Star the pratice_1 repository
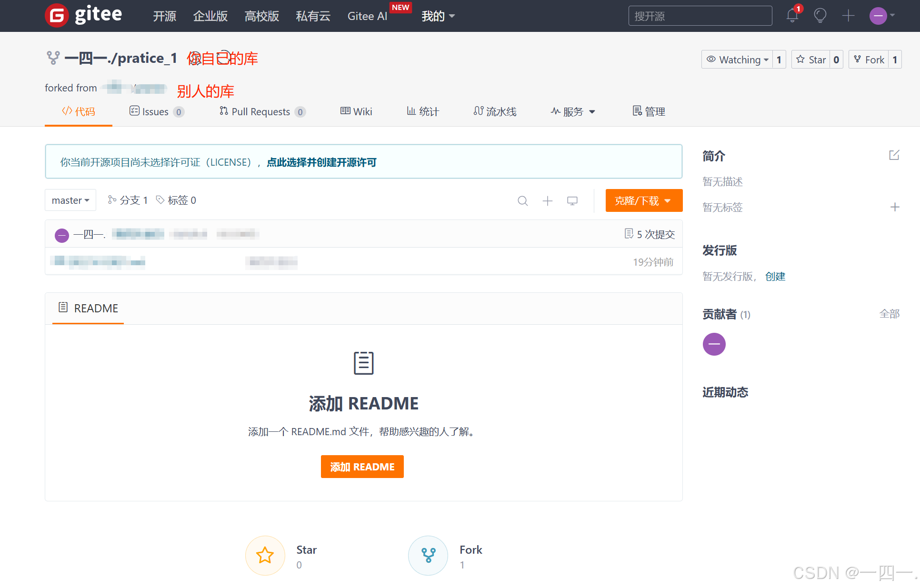This screenshot has height=588, width=920. click(x=811, y=60)
